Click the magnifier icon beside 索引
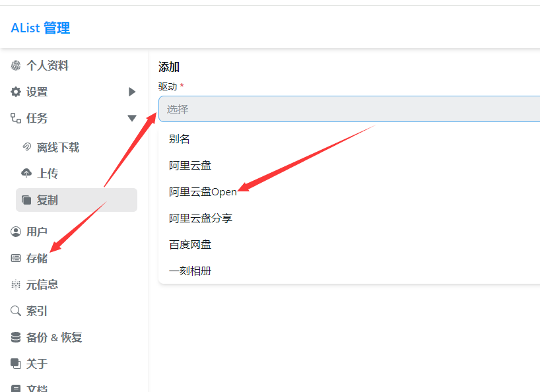The width and height of the screenshot is (540, 392). coord(15,311)
